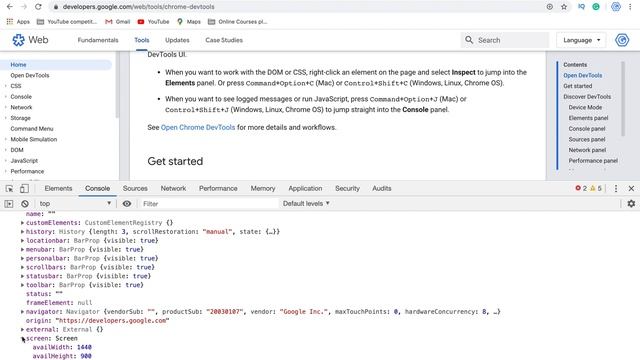640x360 pixels.
Task: Follow the Open Chrome DevTools link
Action: click(x=198, y=127)
